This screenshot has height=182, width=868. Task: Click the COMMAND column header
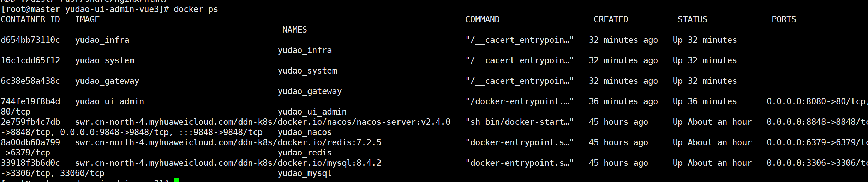coord(482,19)
